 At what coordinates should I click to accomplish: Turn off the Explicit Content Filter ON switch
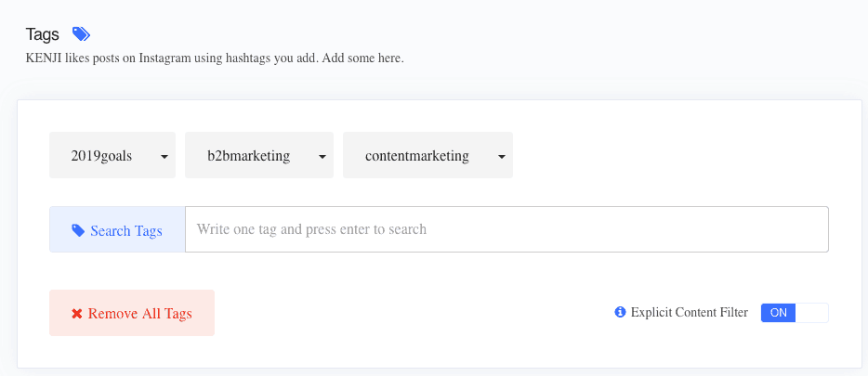[779, 313]
